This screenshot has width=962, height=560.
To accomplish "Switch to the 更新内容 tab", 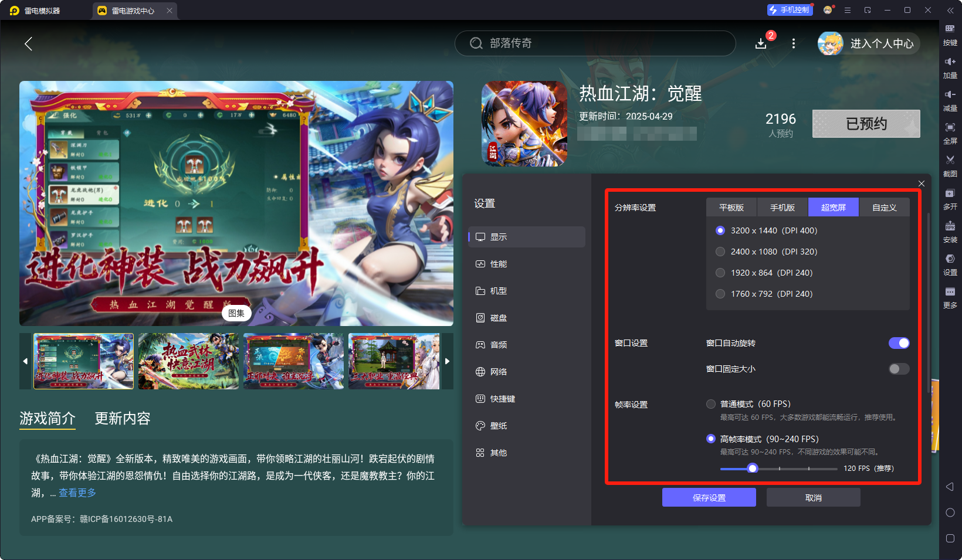I will (123, 418).
